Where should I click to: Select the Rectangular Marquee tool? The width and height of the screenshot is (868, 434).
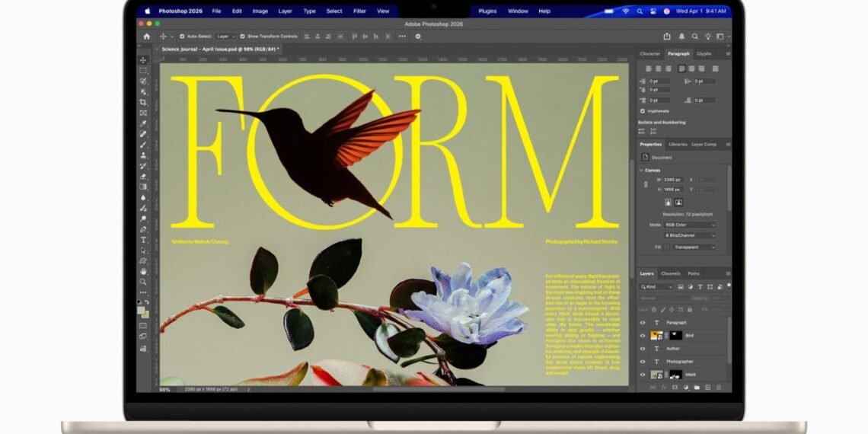[x=143, y=70]
